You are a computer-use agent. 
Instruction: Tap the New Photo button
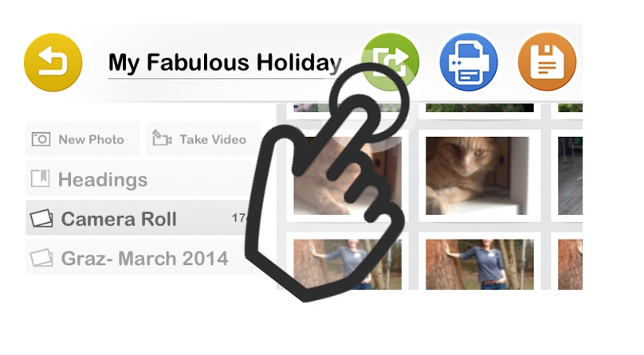coord(83,139)
